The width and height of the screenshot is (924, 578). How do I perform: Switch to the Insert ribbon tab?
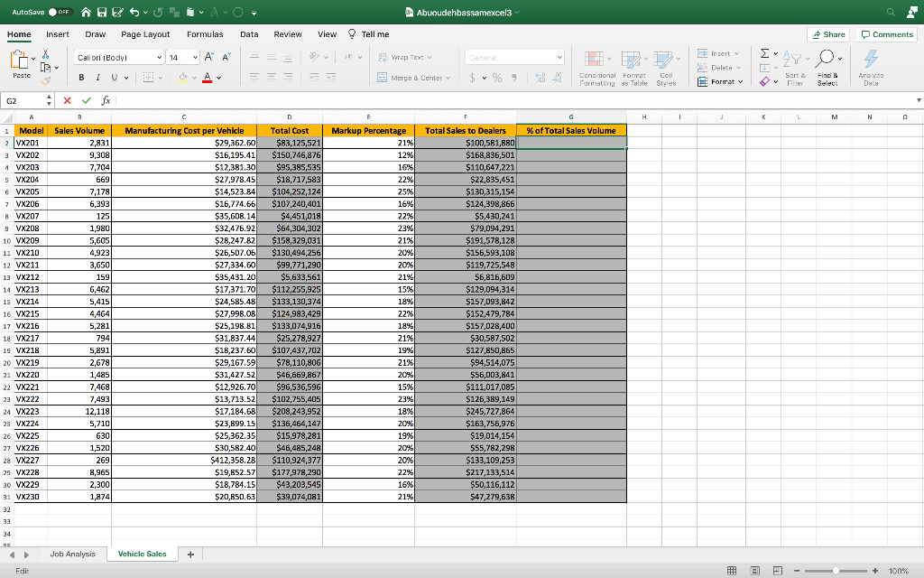pyautogui.click(x=58, y=34)
